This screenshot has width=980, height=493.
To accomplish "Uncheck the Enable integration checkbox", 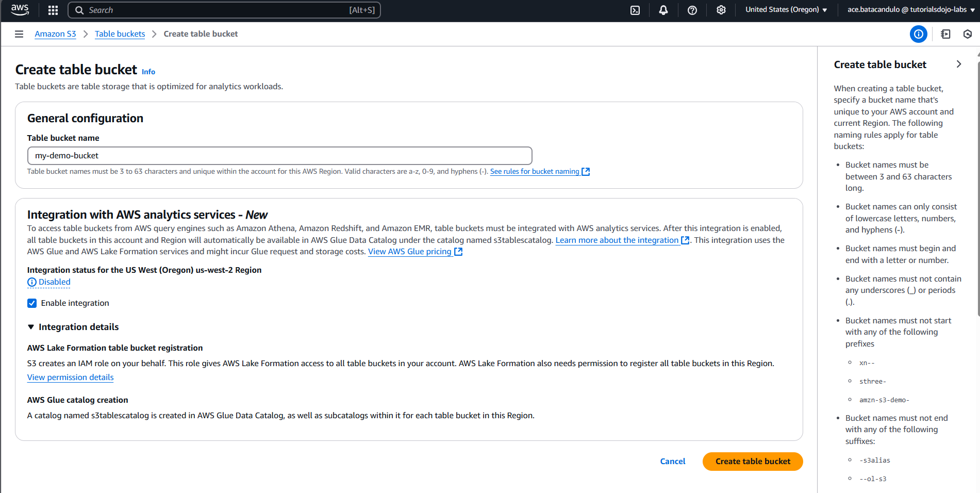I will click(x=32, y=303).
